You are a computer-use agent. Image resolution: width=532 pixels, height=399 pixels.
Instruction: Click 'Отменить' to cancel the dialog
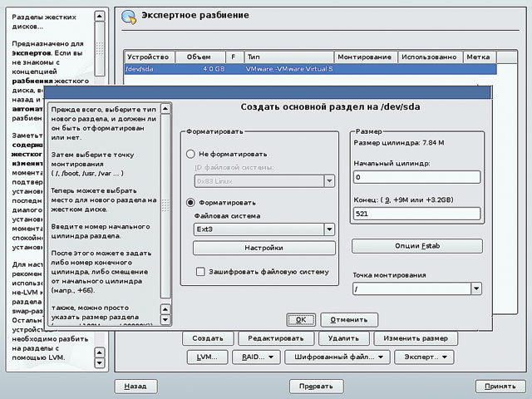(349, 319)
